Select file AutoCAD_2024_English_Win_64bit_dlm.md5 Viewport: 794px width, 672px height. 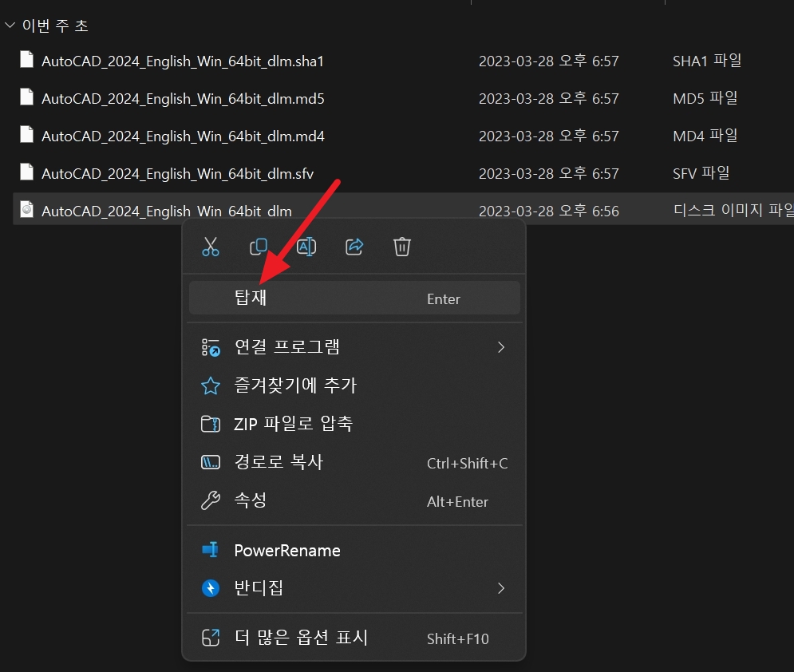click(x=183, y=99)
